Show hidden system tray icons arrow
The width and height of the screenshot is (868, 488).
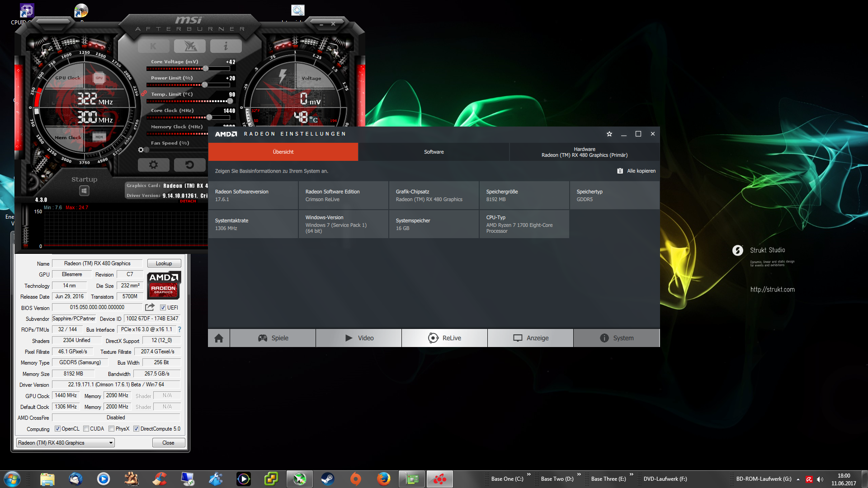point(798,479)
